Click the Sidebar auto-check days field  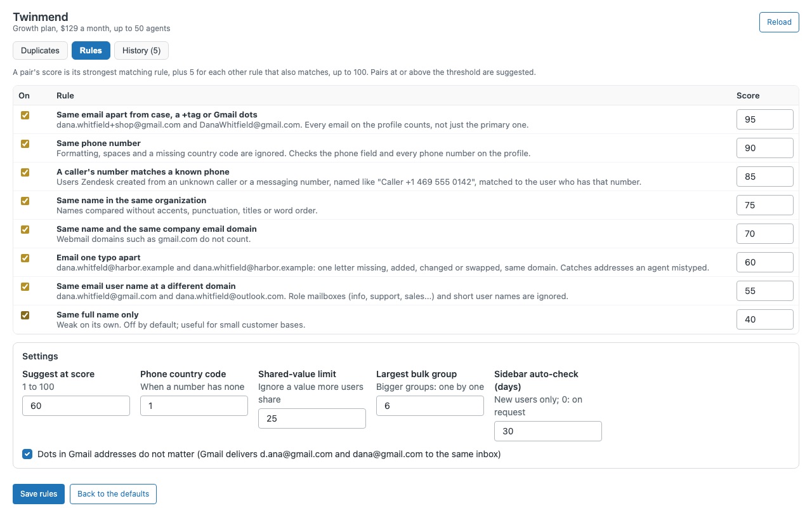pyautogui.click(x=548, y=431)
